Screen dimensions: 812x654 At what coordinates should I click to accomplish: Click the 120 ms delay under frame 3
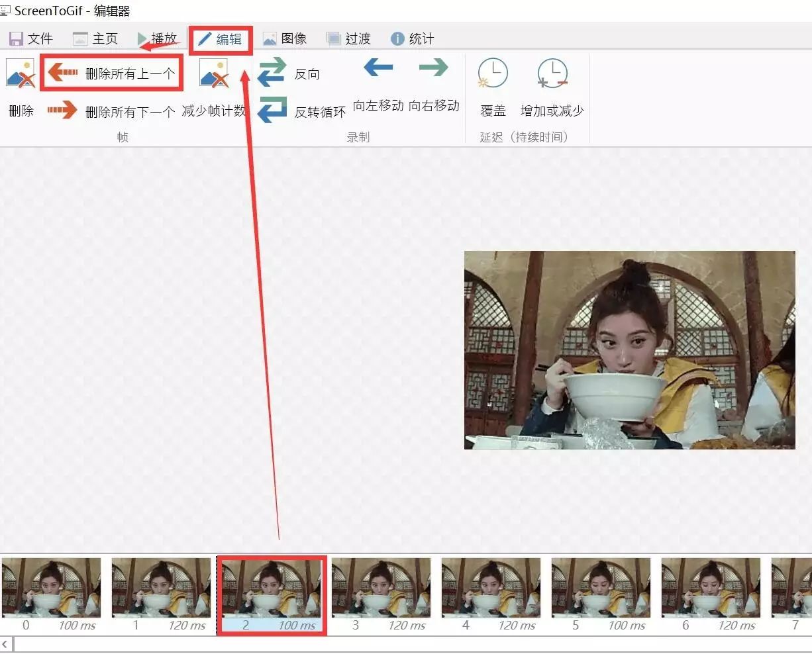(407, 626)
